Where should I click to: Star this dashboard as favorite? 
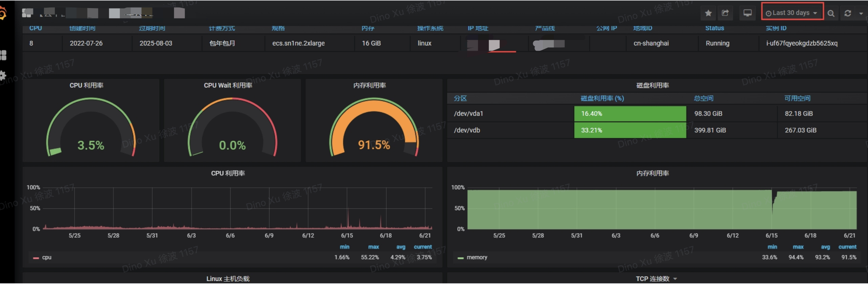(708, 13)
